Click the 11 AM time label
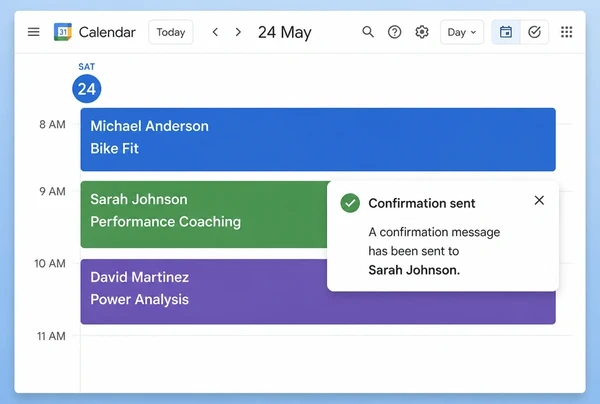 [x=51, y=336]
